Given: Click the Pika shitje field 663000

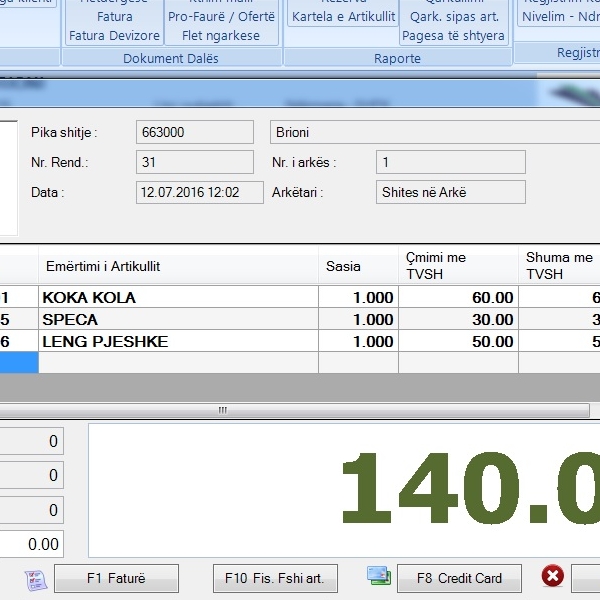Looking at the screenshot, I should (194, 132).
